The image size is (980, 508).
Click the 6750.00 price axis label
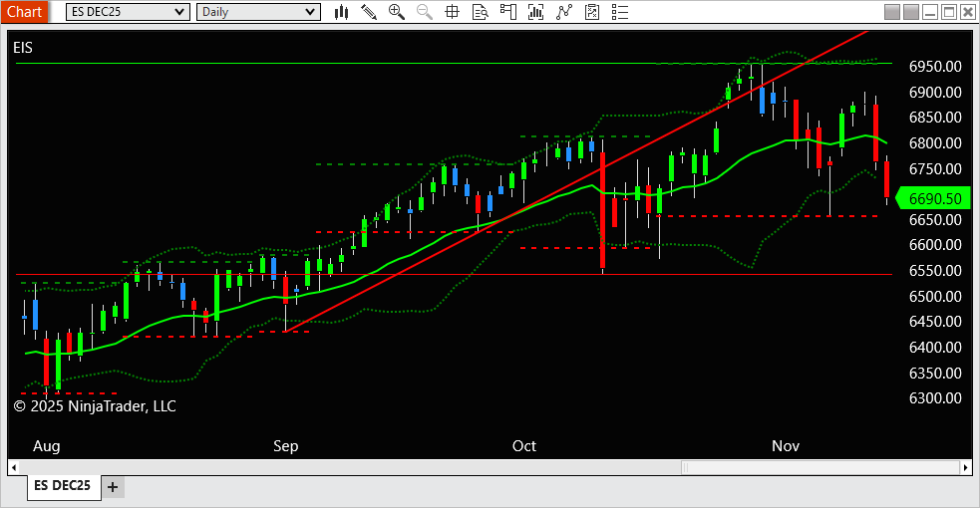click(x=935, y=168)
